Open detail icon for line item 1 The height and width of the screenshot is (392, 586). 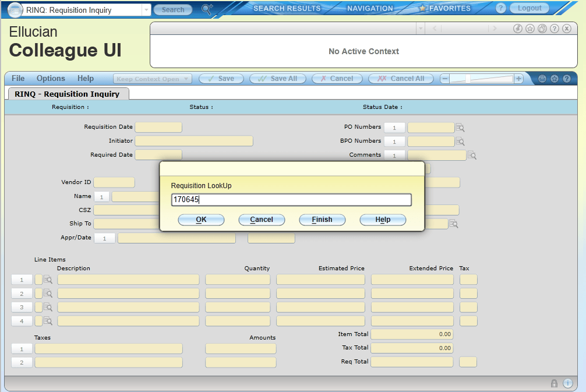point(48,280)
